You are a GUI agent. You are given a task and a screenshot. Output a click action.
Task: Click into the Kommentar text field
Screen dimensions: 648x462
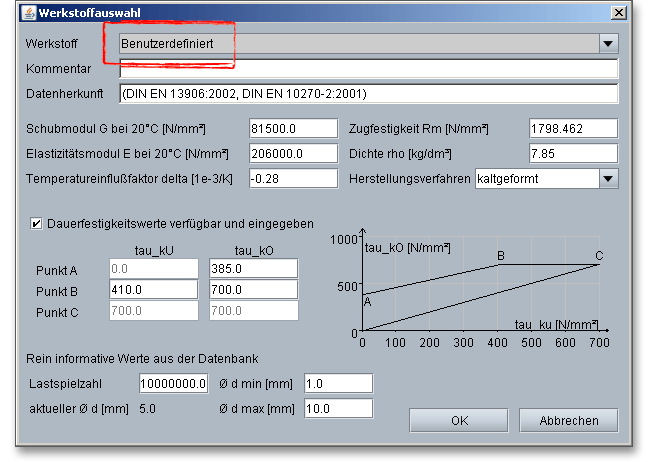pos(368,69)
